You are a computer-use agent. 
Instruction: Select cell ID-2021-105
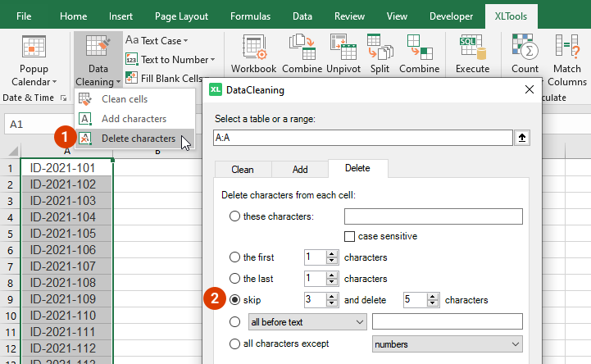66,234
